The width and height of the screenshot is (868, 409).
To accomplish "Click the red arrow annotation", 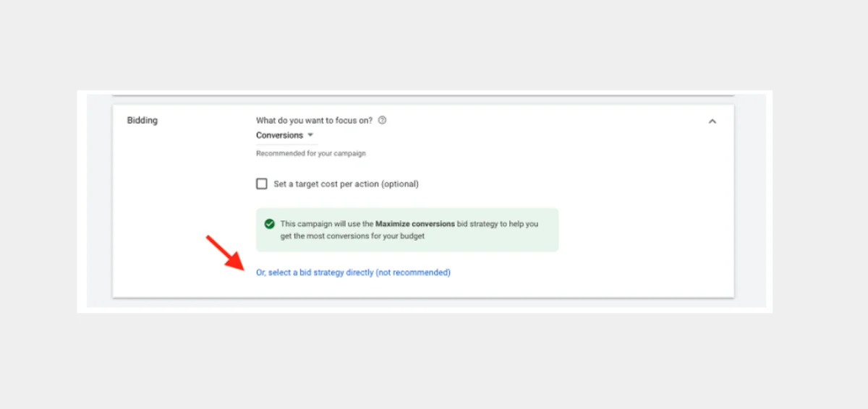I will [226, 251].
